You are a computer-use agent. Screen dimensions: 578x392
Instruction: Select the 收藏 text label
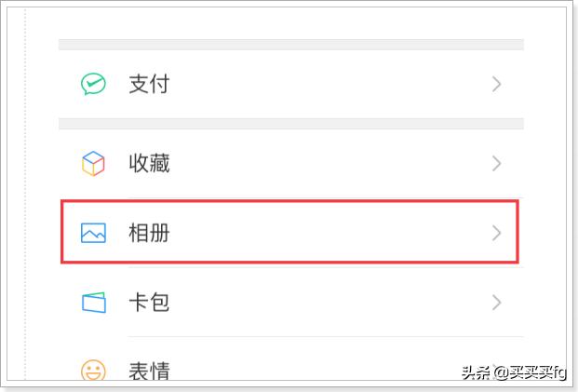click(x=149, y=163)
